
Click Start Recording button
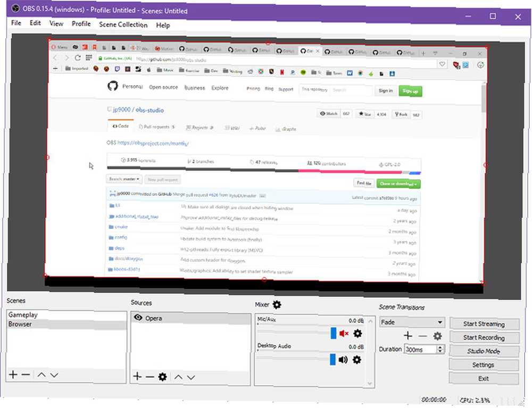pos(484,337)
